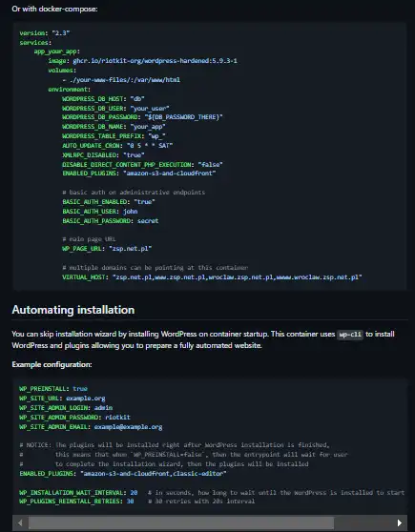Click the horizontal scrollbar thumb in code block
The width and height of the screenshot is (415, 532).
(x=181, y=522)
